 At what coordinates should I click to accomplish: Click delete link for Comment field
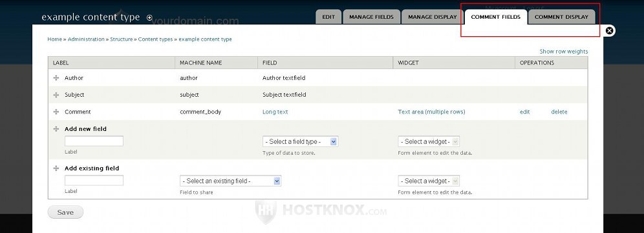tap(559, 112)
